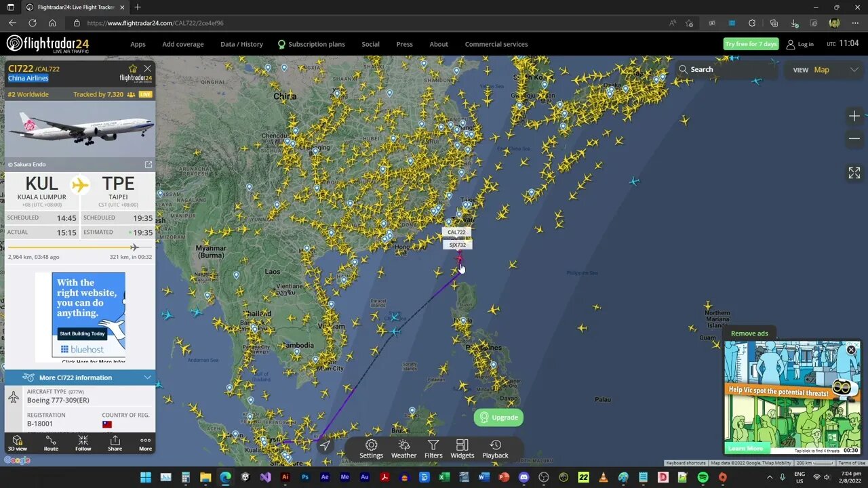
Task: Open the Widgets panel
Action: coord(462,449)
